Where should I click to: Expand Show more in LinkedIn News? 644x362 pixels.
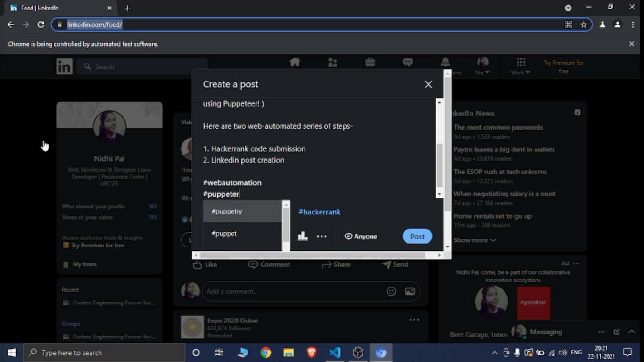coord(475,240)
